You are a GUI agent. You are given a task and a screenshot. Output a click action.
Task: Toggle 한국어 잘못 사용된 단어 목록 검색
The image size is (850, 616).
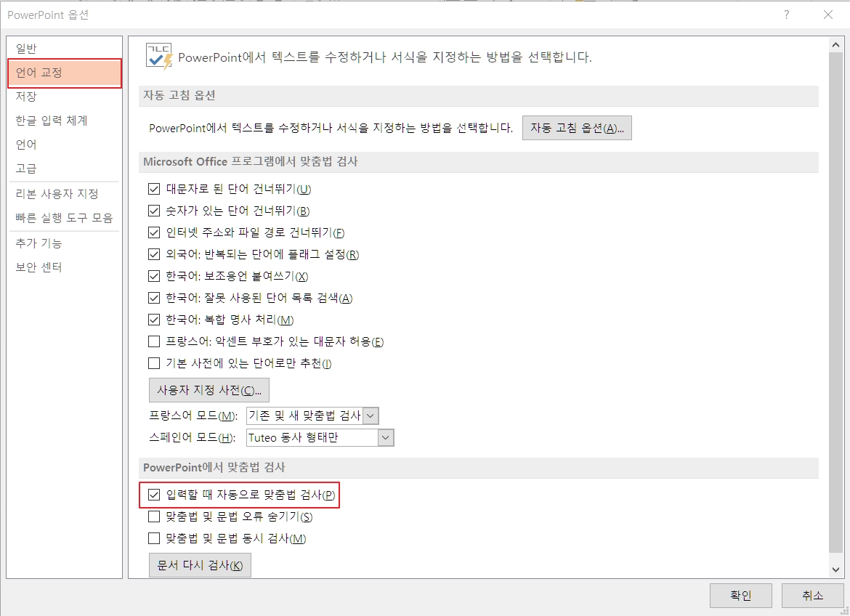(x=154, y=298)
